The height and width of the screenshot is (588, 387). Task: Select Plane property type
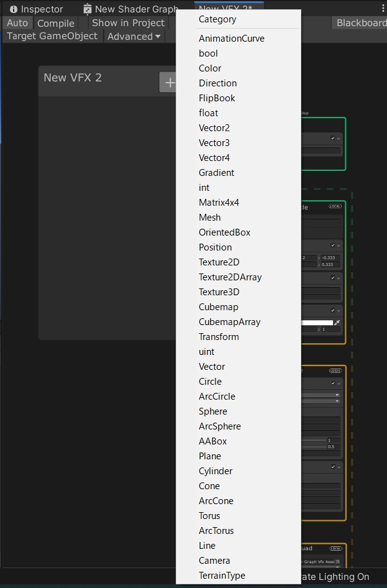click(x=239, y=456)
